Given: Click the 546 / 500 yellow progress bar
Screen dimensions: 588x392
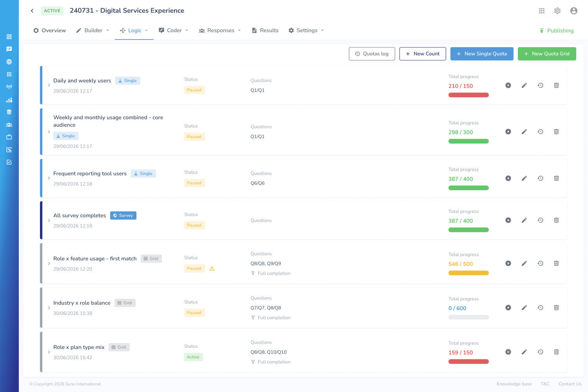Looking at the screenshot, I should coord(468,273).
